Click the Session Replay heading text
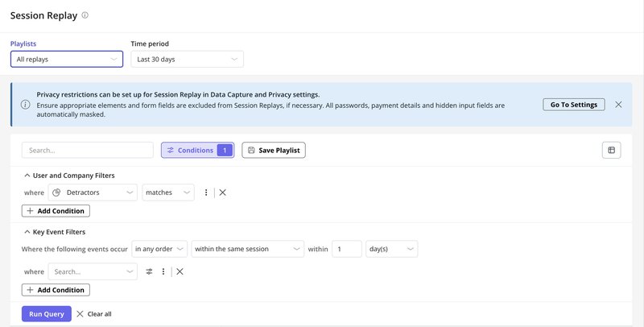Screen dimensions: 644x327 point(43,15)
